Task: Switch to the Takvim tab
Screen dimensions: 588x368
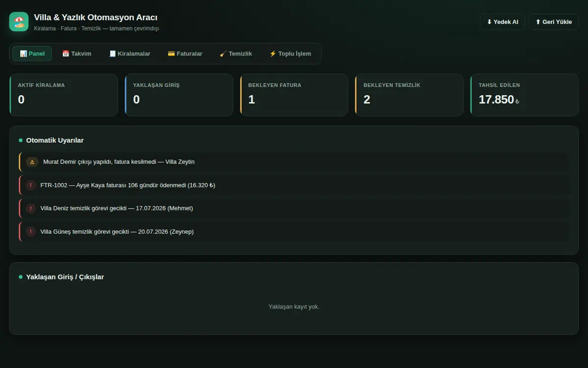Action: click(76, 53)
